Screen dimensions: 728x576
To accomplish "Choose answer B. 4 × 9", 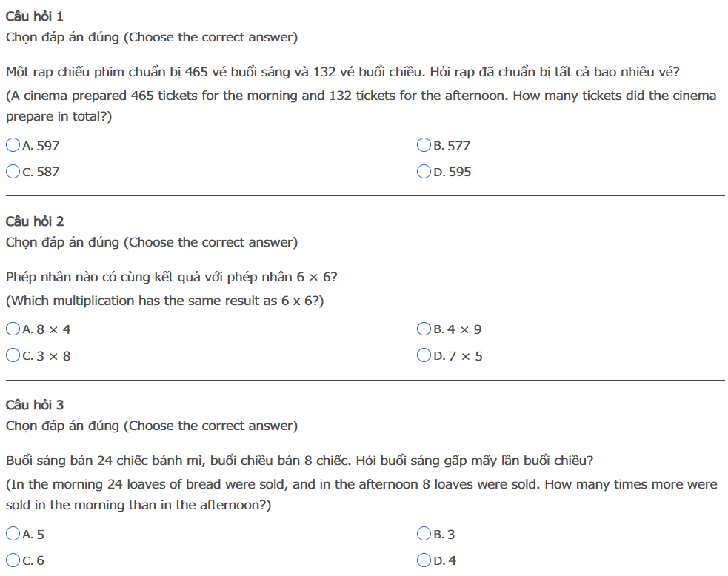I will coord(424,329).
